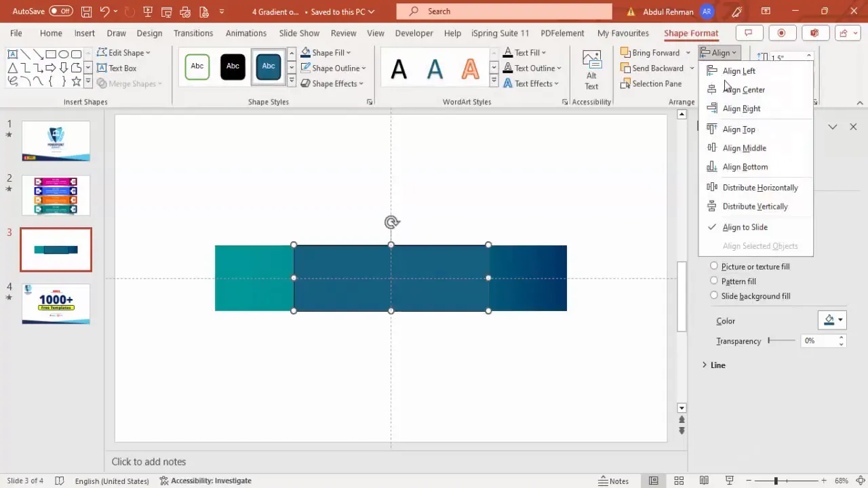Open Text Outline dropdown
This screenshot has height=488, width=868.
click(532, 68)
